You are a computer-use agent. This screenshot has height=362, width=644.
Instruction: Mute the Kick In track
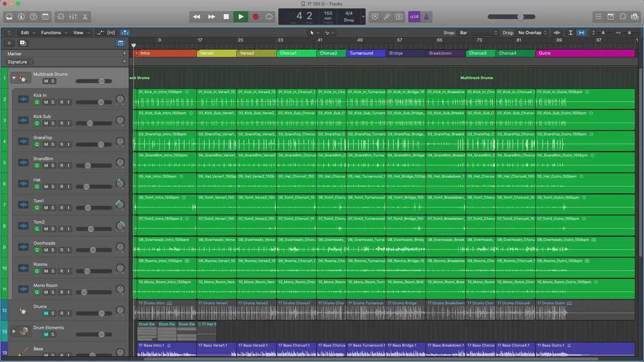46,102
